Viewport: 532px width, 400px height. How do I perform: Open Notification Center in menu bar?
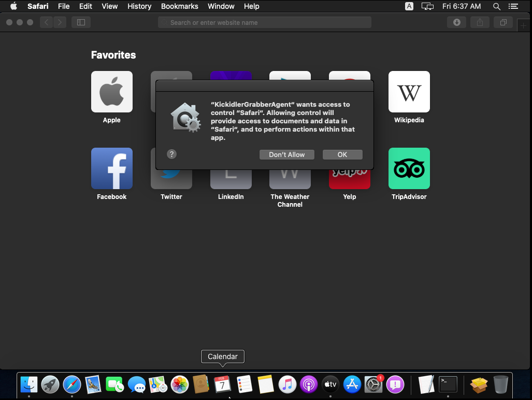click(x=513, y=6)
